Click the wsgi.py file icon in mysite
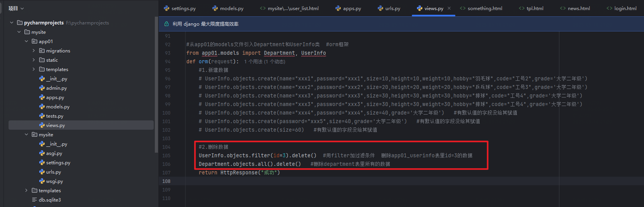 click(x=42, y=181)
